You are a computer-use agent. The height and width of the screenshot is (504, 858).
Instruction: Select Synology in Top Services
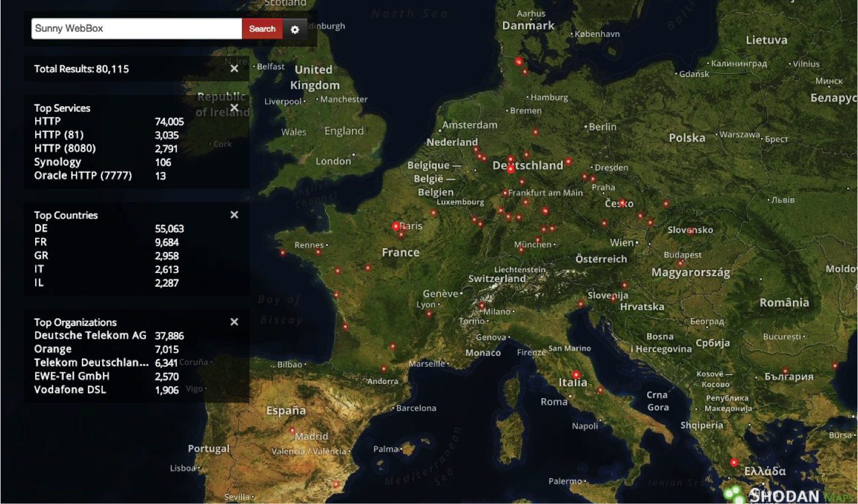tap(57, 162)
